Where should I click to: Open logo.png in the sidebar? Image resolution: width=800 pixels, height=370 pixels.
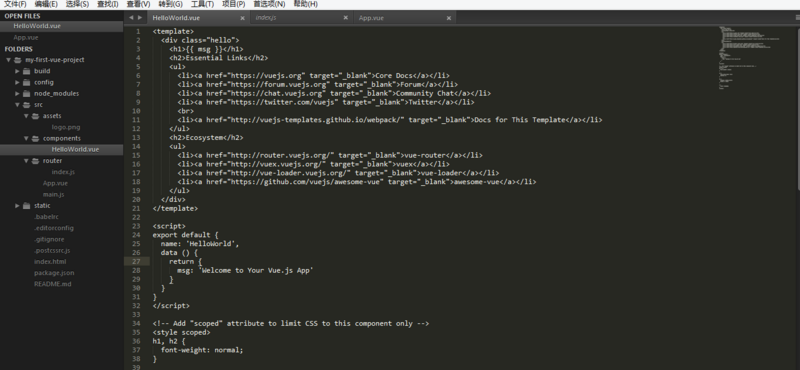[66, 127]
